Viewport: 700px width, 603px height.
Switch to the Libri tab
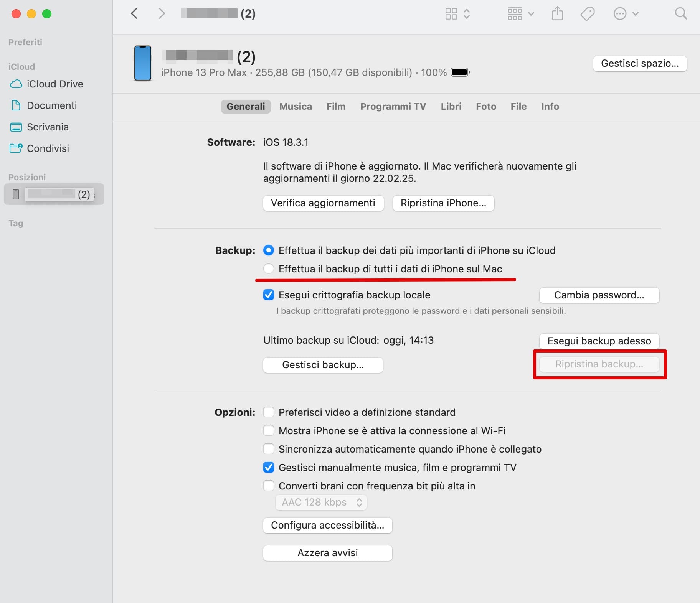tap(451, 106)
